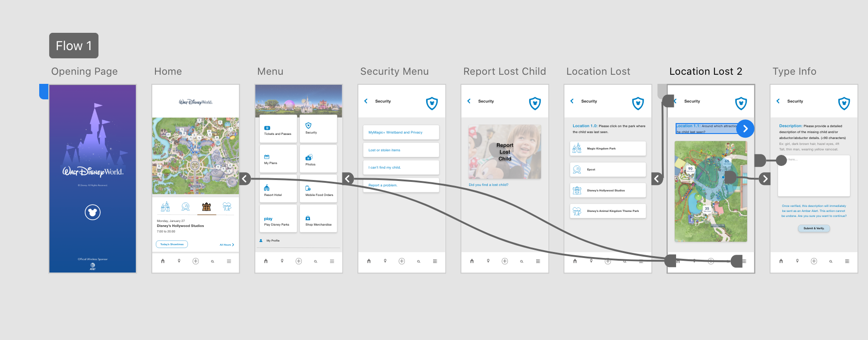
Task: Click shield icon on Report Lost Child artboard
Action: (x=535, y=103)
